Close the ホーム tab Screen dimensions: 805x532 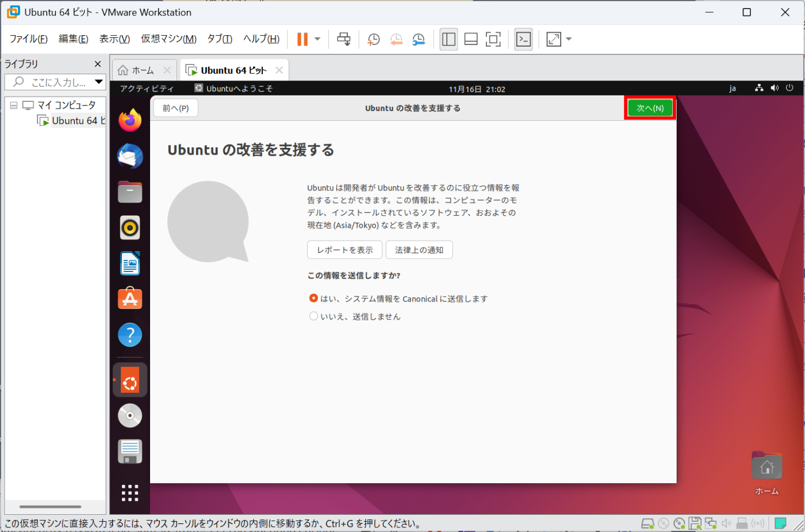tap(167, 70)
